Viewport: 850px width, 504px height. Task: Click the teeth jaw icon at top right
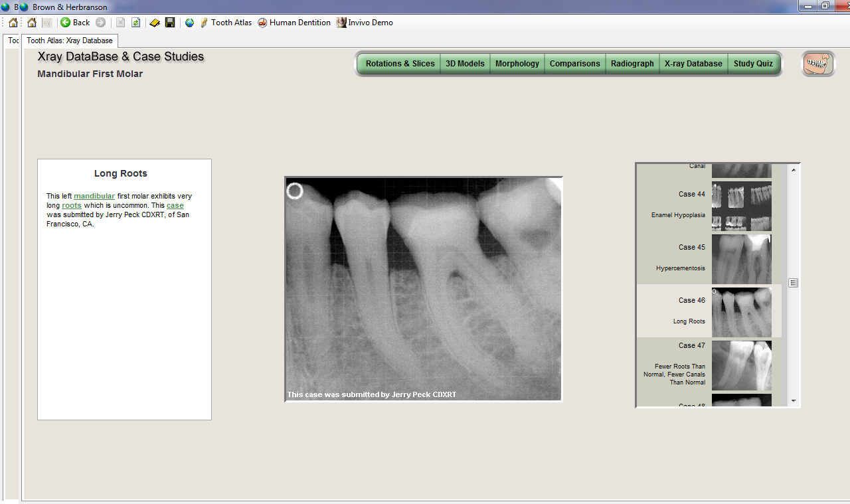point(818,64)
